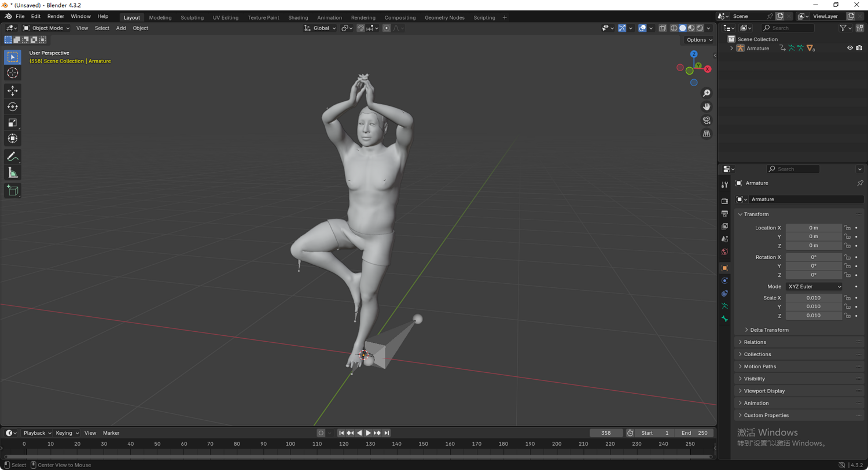Disable Armature in renders via camera icon
868x470 pixels.
pos(859,48)
